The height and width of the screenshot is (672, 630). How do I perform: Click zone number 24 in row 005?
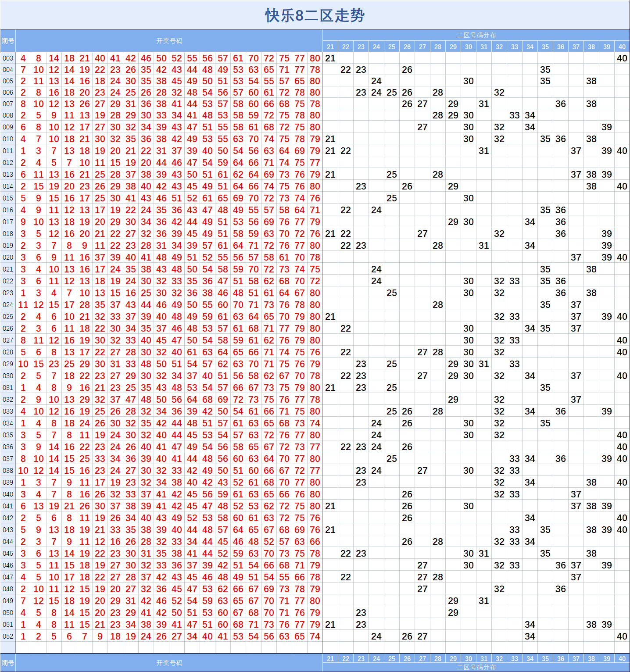[376, 81]
